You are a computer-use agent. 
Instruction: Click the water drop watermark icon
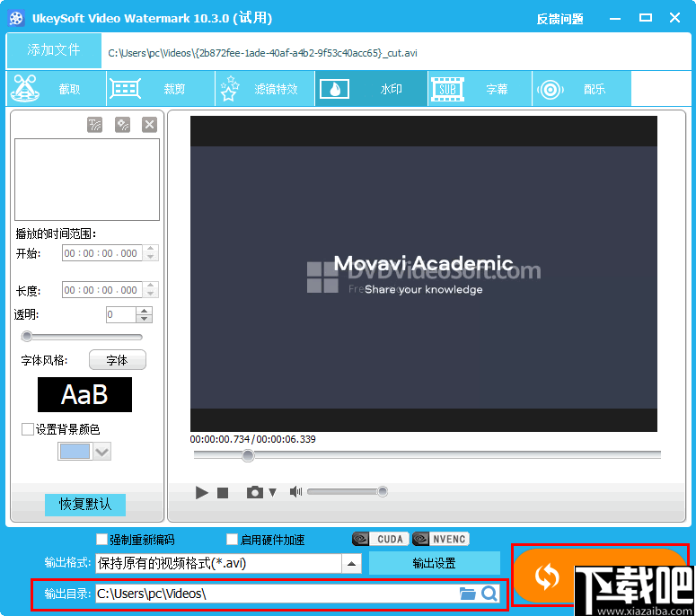tap(334, 89)
